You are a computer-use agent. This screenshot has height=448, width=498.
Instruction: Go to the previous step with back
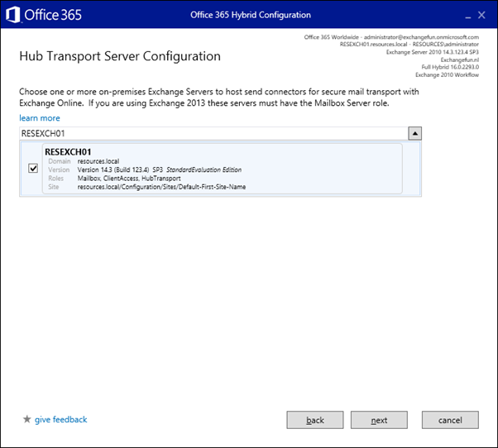314,420
